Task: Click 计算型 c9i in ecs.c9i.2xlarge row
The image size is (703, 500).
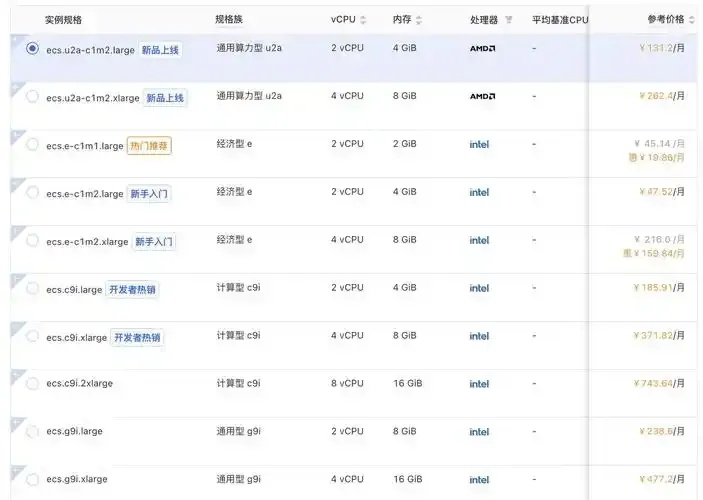Action: (x=238, y=383)
